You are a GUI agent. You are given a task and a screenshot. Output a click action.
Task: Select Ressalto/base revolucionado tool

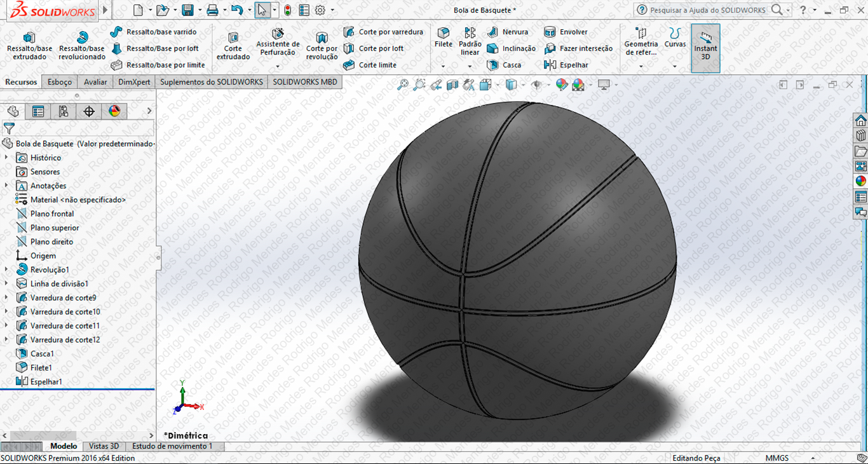pyautogui.click(x=82, y=46)
